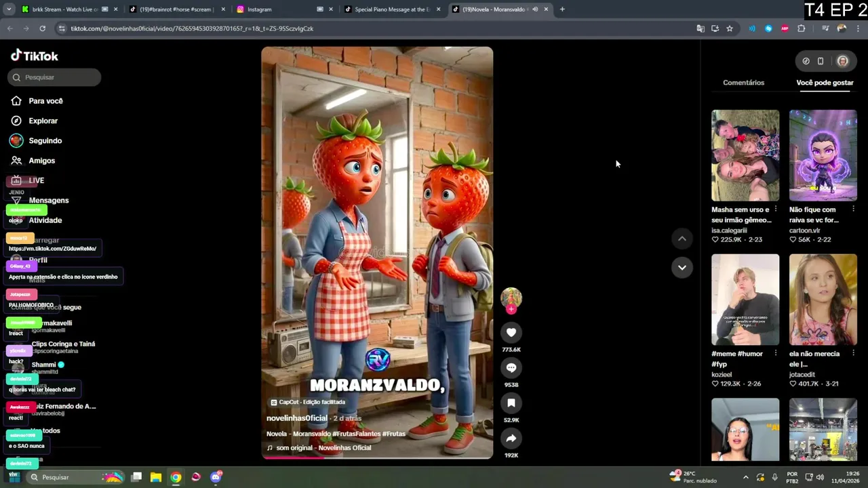Open jotacedit ela não merecia thumbnail
Screen dimensions: 868x488
823,300
